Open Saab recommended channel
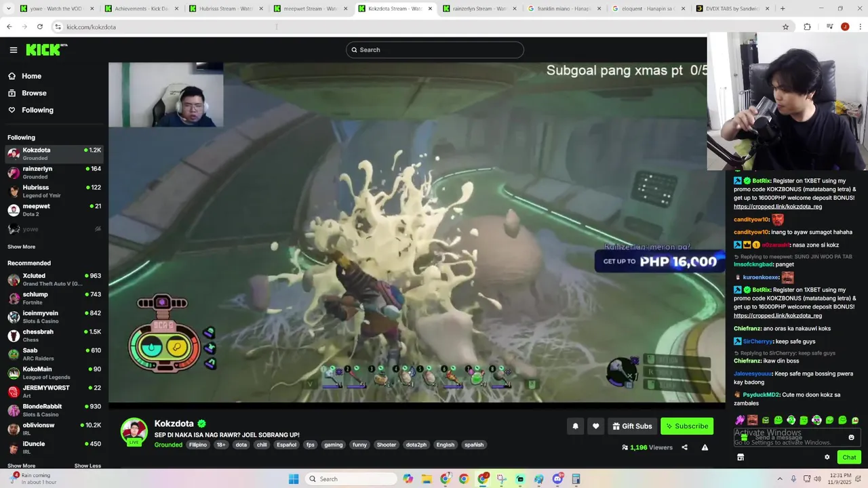 54,354
